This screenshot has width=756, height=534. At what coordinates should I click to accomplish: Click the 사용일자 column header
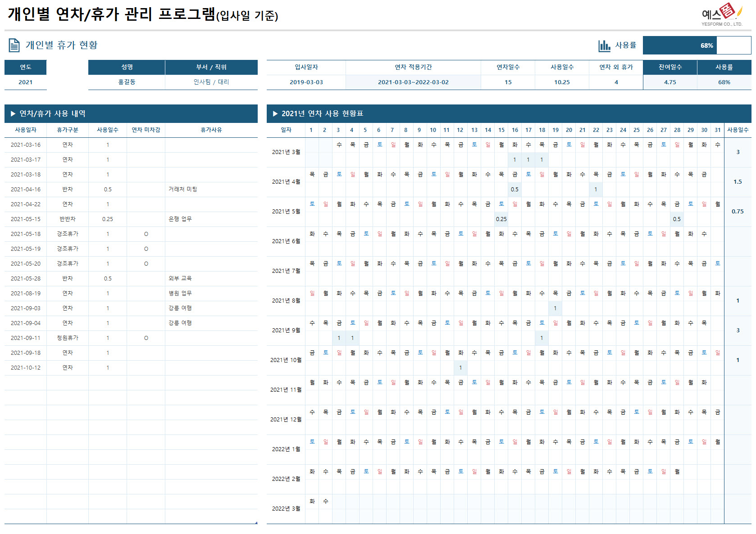[26, 130]
